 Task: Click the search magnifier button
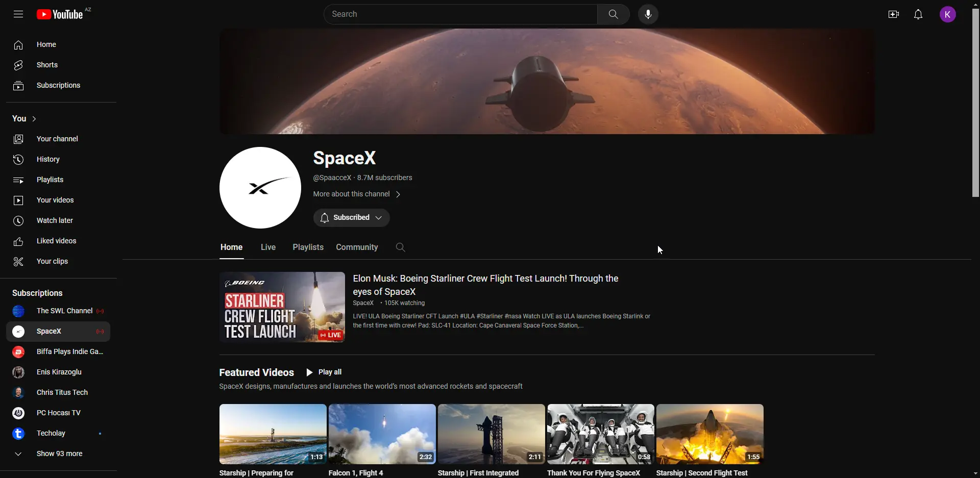[x=614, y=14]
